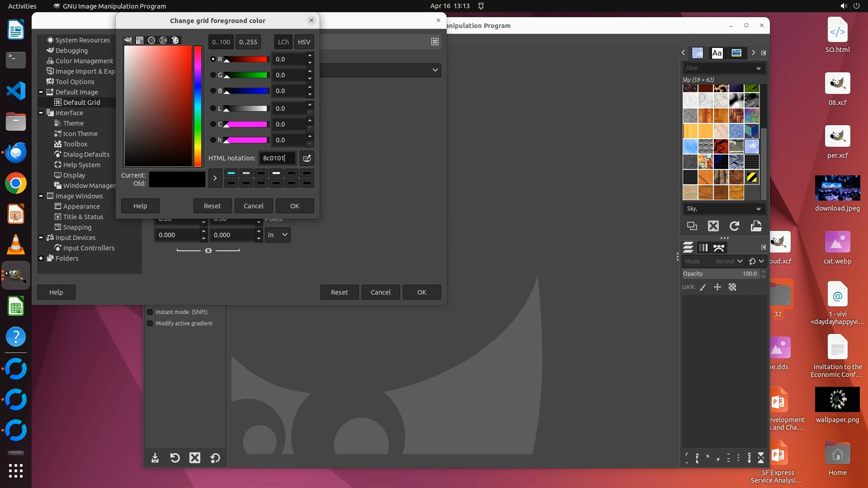Open the Watercolor color selector tab

pyautogui.click(x=151, y=40)
